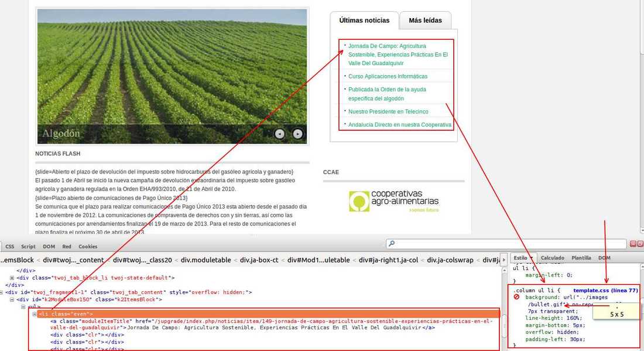Viewport: 644px width, 351px height.
Task: Open Nuestro Presidente en Telecinco link
Action: 388,111
